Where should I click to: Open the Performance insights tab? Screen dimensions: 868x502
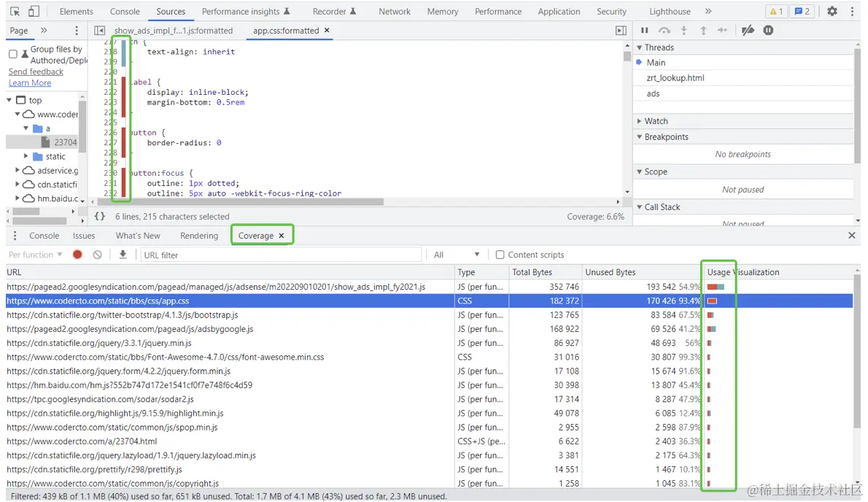pyautogui.click(x=246, y=11)
